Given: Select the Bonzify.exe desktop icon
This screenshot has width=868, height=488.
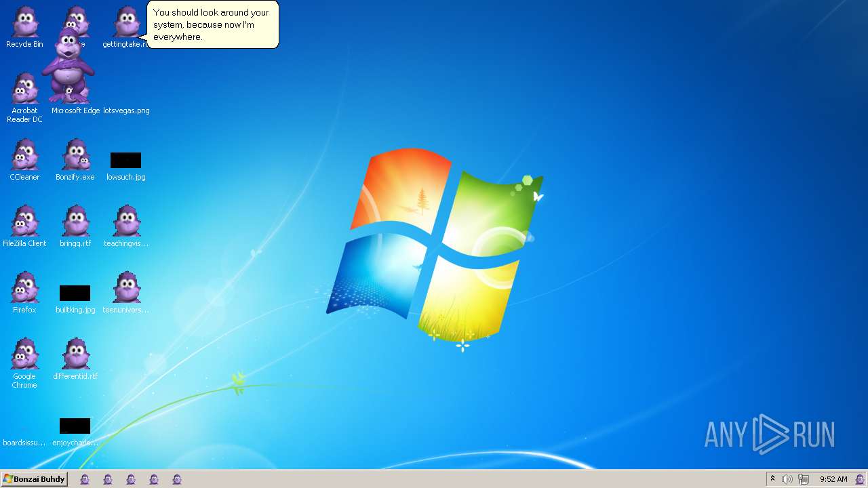Looking at the screenshot, I should pos(75,160).
